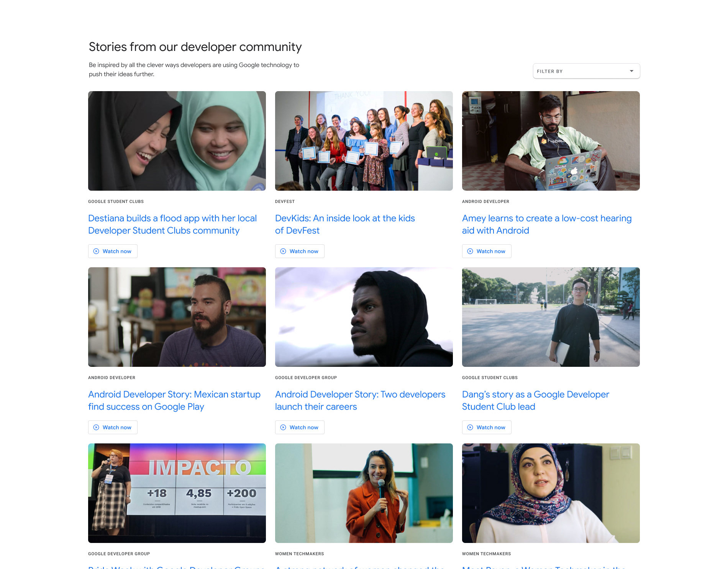The image size is (728, 569).
Task: Watch now: DevKids DevFest story
Action: pyautogui.click(x=300, y=251)
